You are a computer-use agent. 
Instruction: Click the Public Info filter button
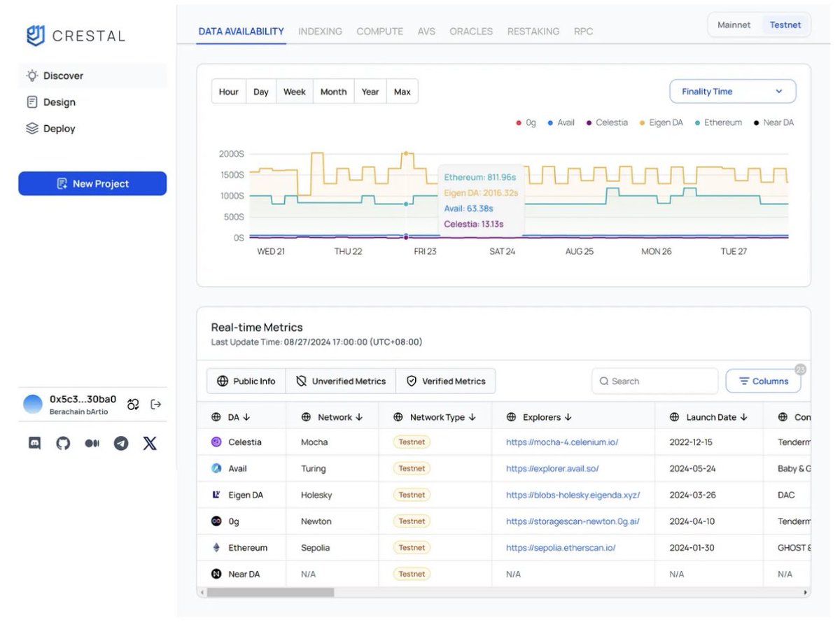coord(246,381)
